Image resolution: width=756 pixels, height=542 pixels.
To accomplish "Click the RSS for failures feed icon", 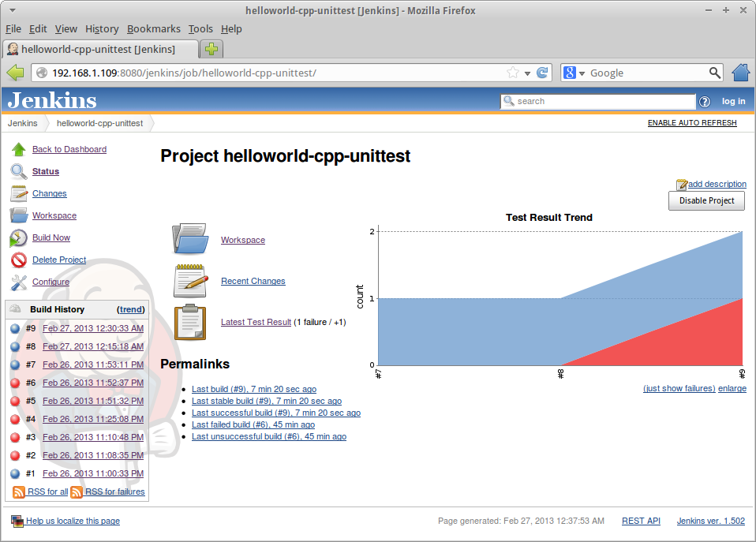I will [77, 492].
